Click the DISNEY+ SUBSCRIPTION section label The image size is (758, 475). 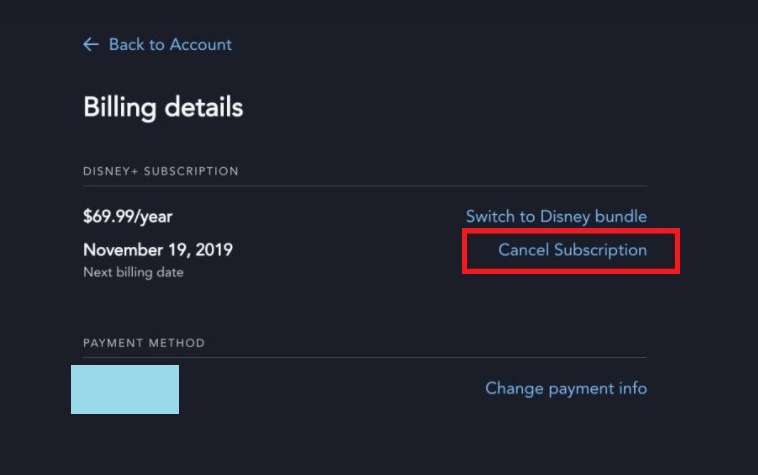(160, 171)
